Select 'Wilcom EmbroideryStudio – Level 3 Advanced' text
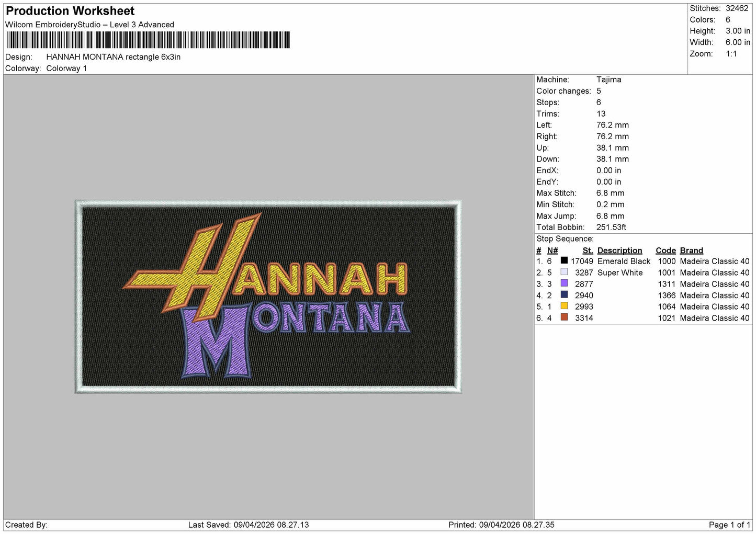 pyautogui.click(x=89, y=25)
